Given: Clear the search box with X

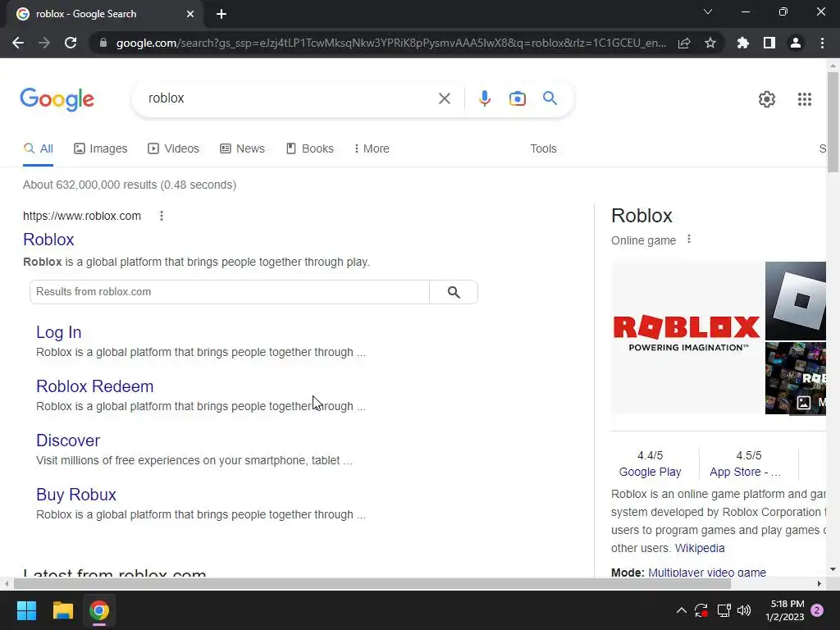Looking at the screenshot, I should [444, 98].
